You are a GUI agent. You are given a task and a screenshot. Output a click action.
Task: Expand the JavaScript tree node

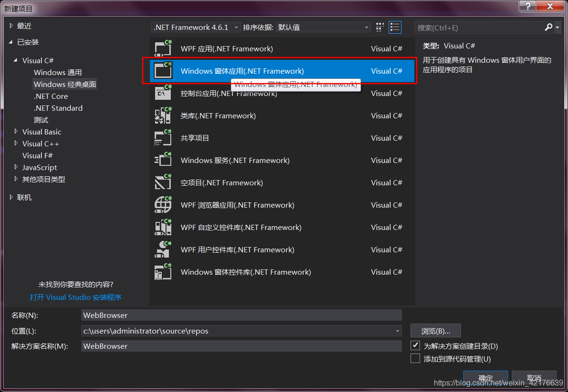(16, 167)
